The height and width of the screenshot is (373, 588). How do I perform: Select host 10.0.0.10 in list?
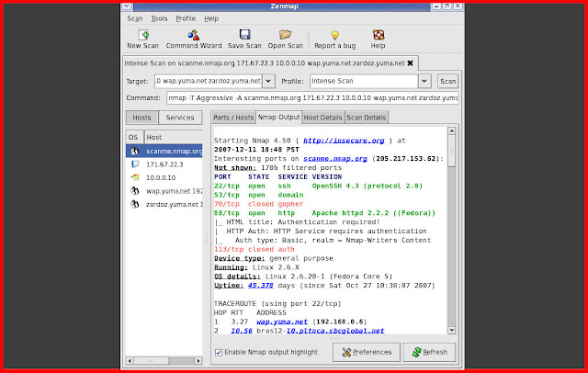point(164,177)
